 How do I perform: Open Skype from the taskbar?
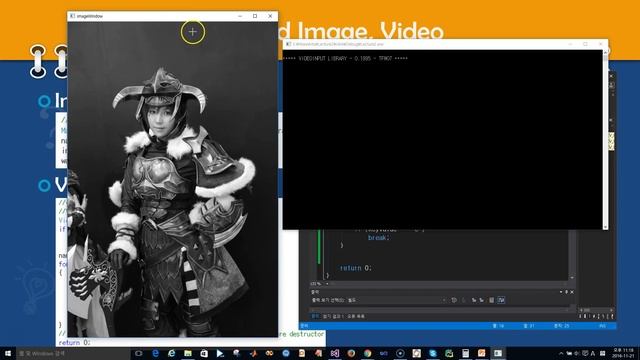(x=433, y=353)
